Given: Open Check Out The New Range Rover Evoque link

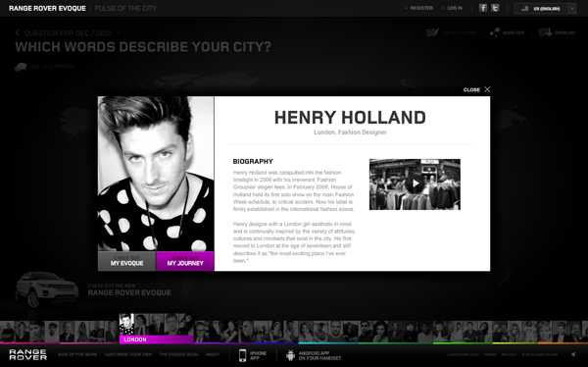Looking at the screenshot, I should (129, 290).
